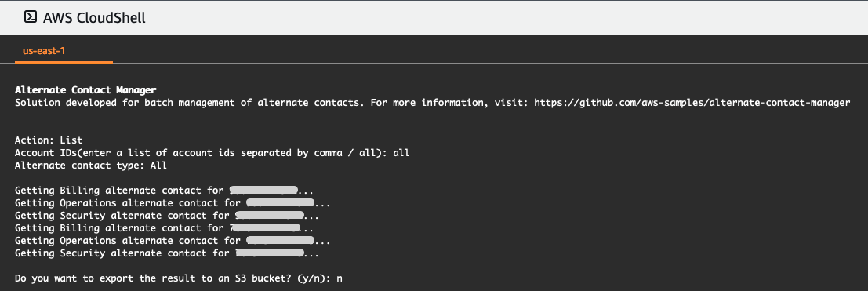Click the "Action: List" output line
Image resolution: width=868 pixels, height=291 pixels.
tap(49, 140)
